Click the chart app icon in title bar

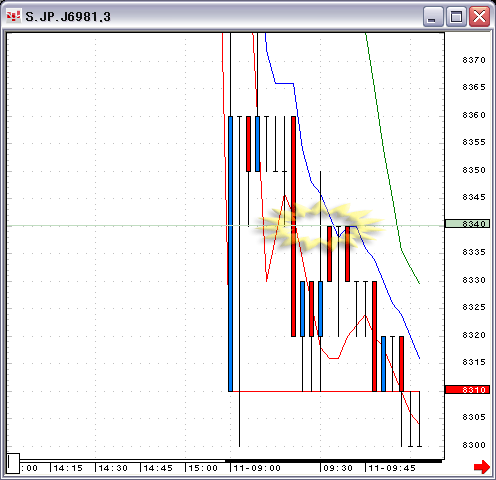pyautogui.click(x=14, y=16)
